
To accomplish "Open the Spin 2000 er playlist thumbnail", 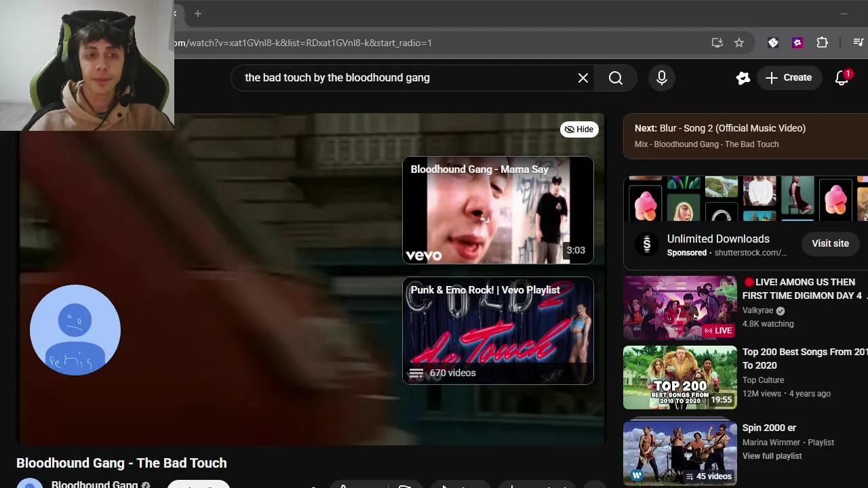I will tap(679, 453).
